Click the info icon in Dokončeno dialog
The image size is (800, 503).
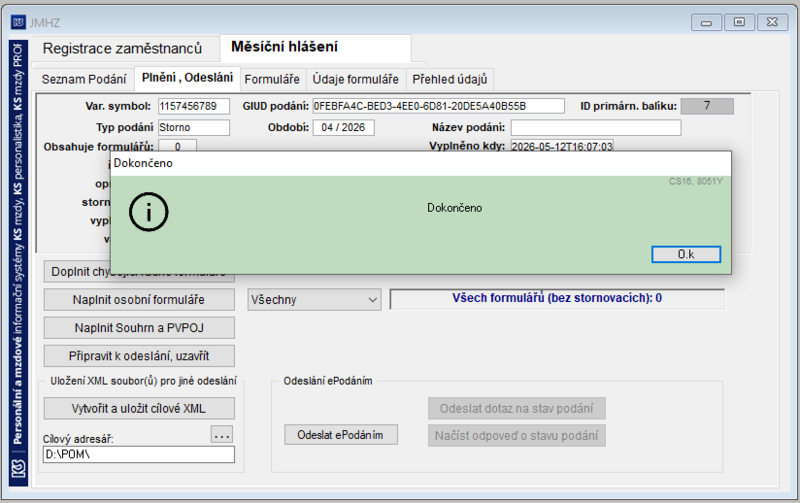[x=148, y=212]
